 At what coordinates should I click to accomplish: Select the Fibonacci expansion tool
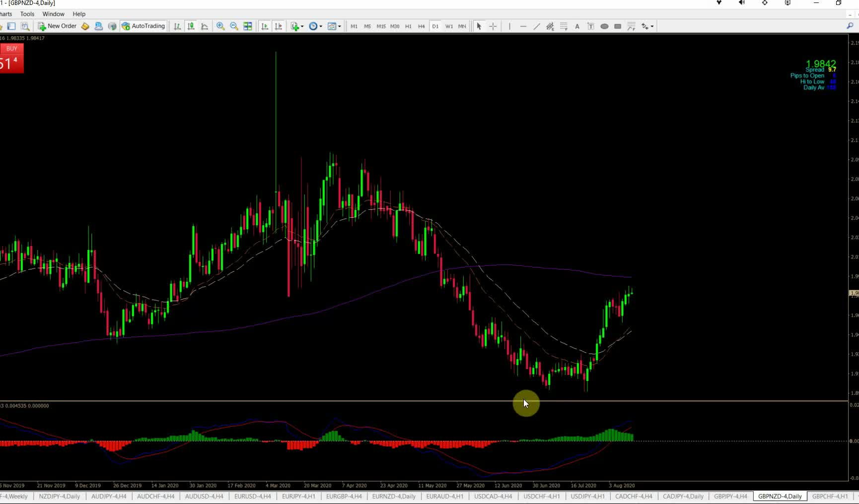point(631,26)
